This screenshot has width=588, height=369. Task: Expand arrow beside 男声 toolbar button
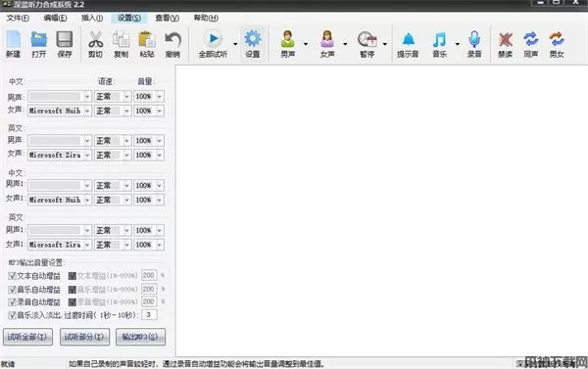tap(306, 44)
